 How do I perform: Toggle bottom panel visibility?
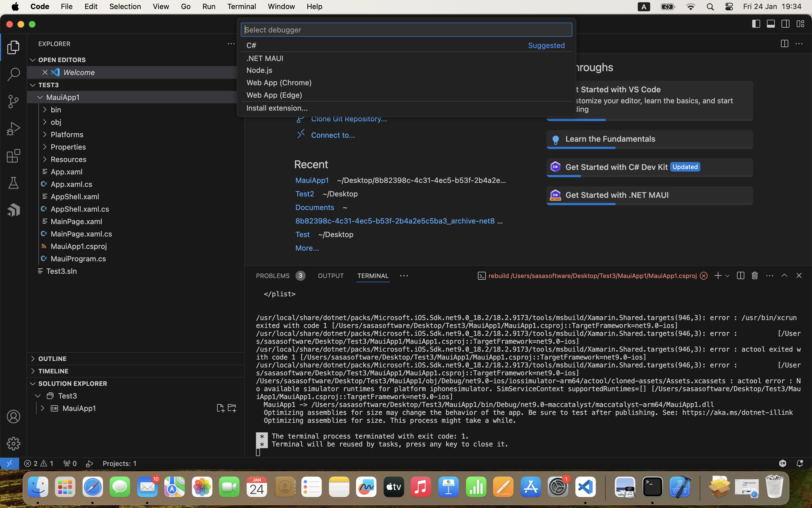pyautogui.click(x=771, y=24)
